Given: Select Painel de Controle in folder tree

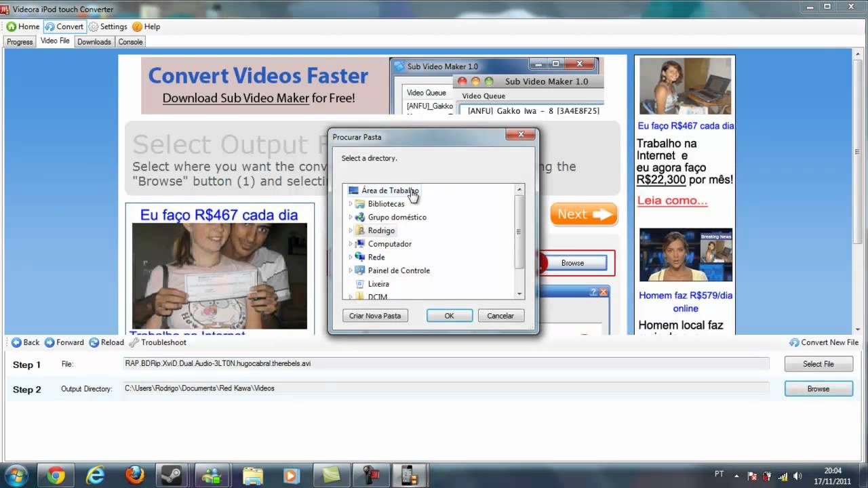Looking at the screenshot, I should 399,270.
